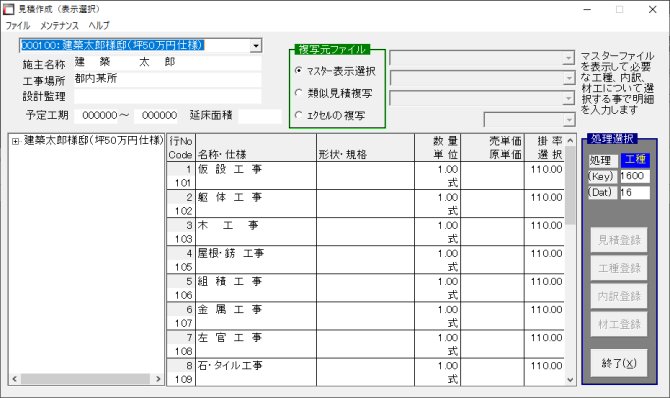Screen dimensions: 670x398
Task: Click the tree horizontal scrollbar thumb
Action: [85, 379]
